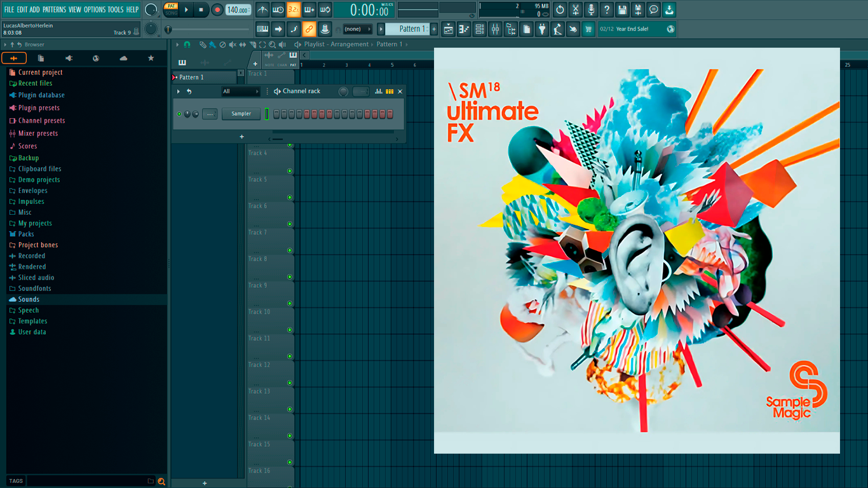868x488 pixels.
Task: Select the Zoom tool in Playlist
Action: (273, 44)
